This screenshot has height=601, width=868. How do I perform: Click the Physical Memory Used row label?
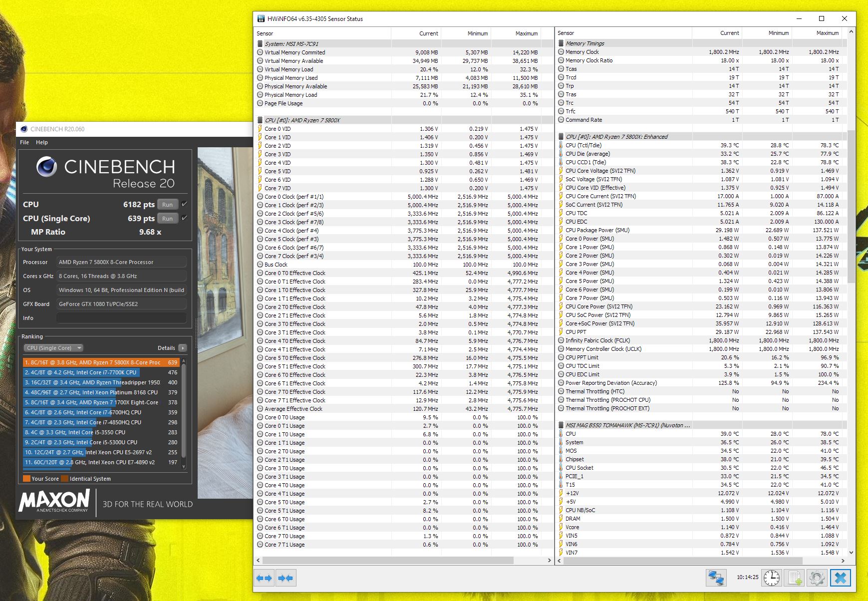(x=291, y=78)
